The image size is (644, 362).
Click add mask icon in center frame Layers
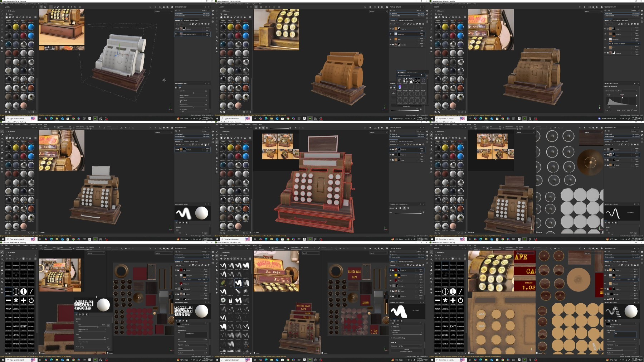(408, 145)
